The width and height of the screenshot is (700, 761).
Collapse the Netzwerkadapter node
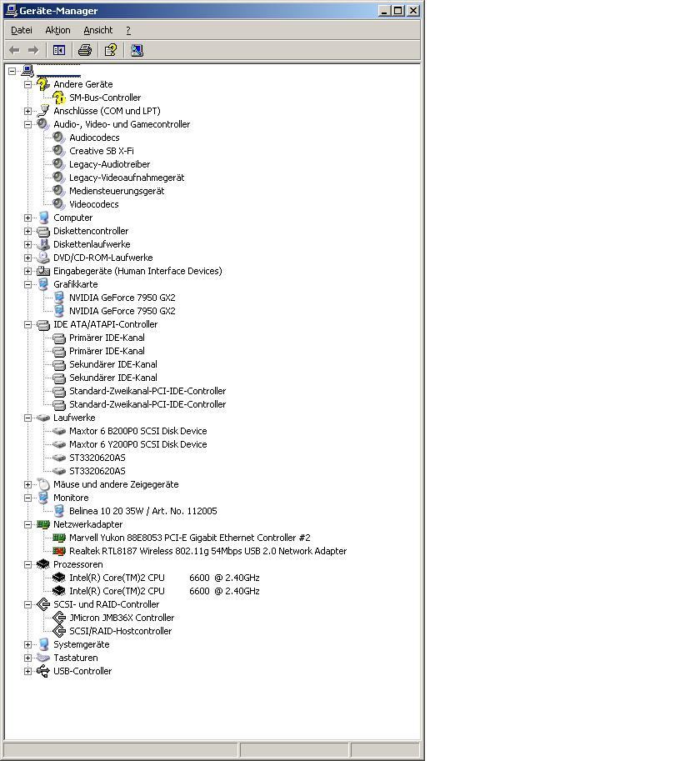(x=27, y=524)
